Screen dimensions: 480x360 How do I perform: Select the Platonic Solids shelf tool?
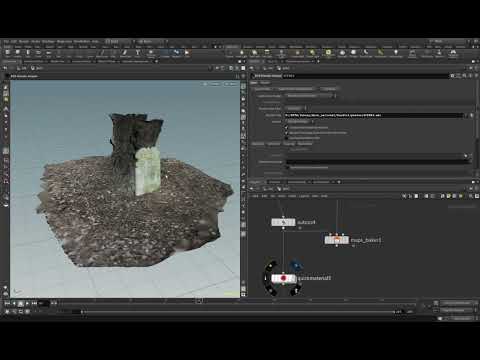point(151,53)
